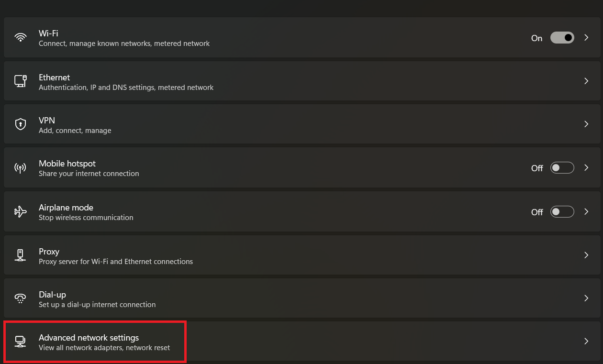This screenshot has width=603, height=364.
Task: Enable the Mobile hotspot toggle
Action: 562,168
